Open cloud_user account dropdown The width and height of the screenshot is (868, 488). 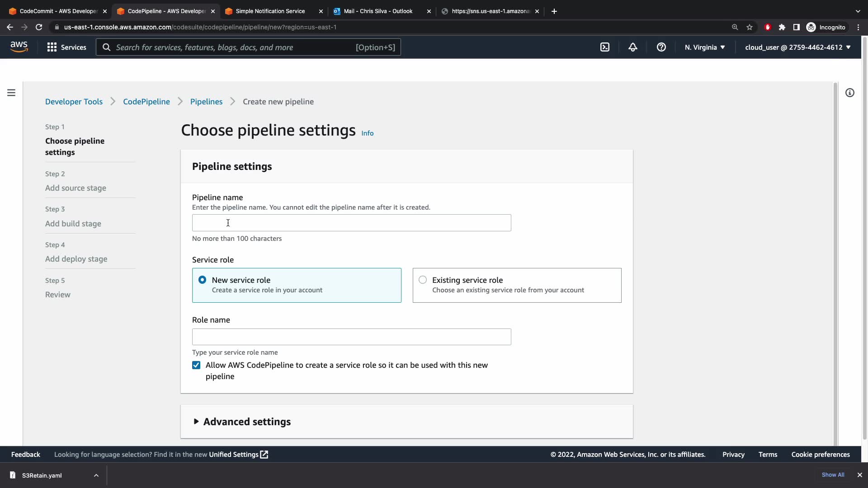click(797, 47)
